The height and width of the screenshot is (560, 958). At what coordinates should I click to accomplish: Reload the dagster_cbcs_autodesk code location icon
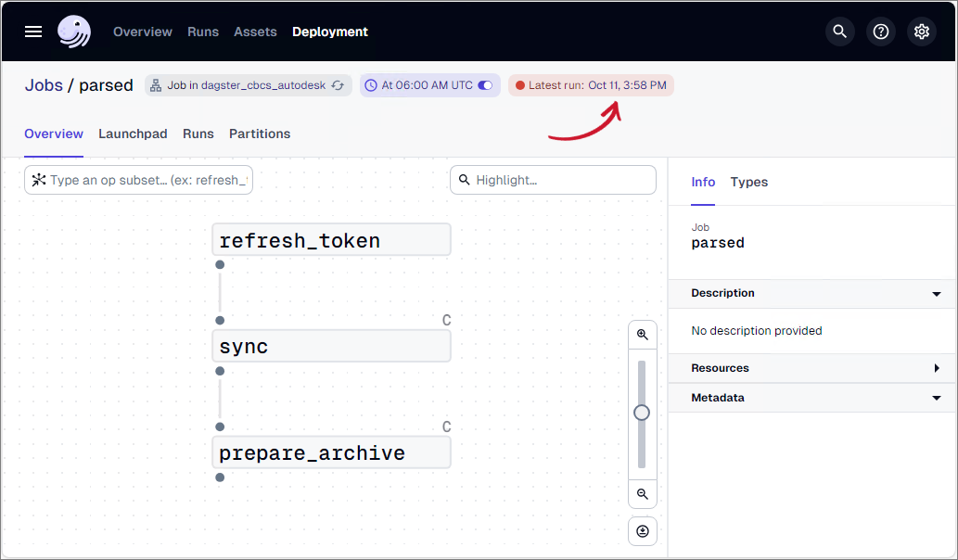point(338,85)
